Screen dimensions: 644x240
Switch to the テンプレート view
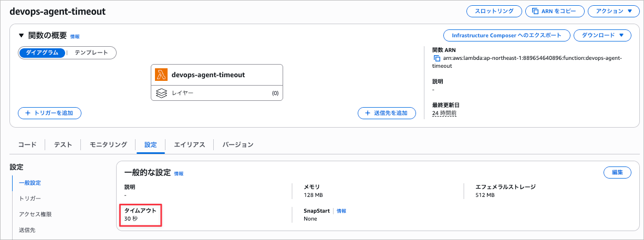[91, 53]
